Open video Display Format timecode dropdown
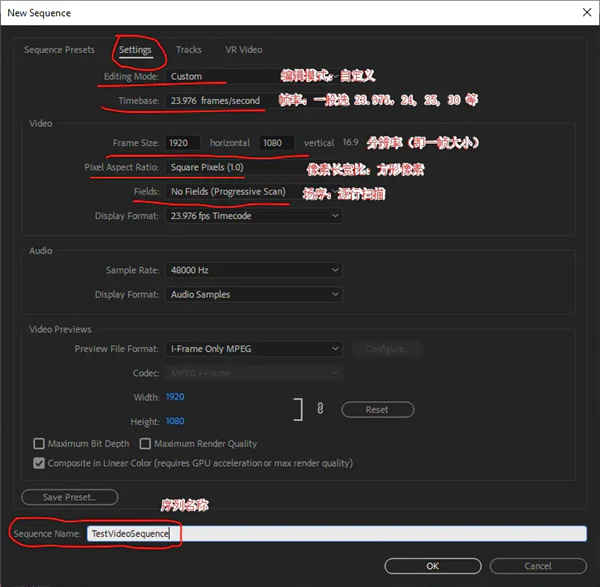 tap(254, 216)
